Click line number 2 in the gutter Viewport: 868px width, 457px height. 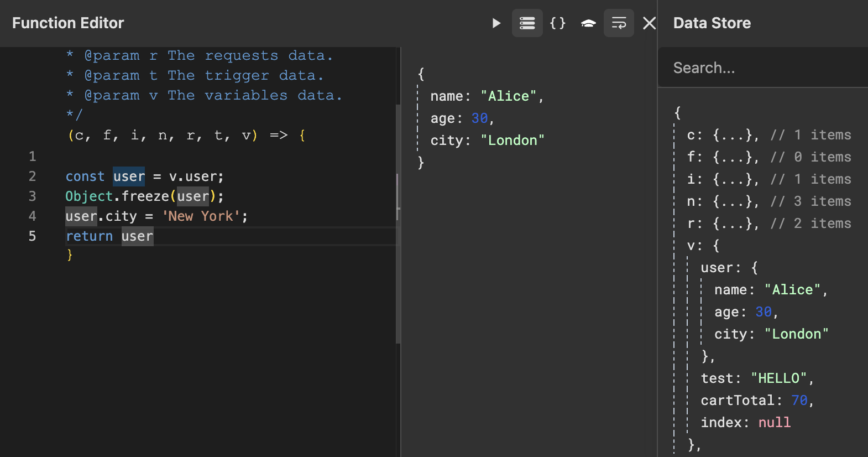pos(33,176)
